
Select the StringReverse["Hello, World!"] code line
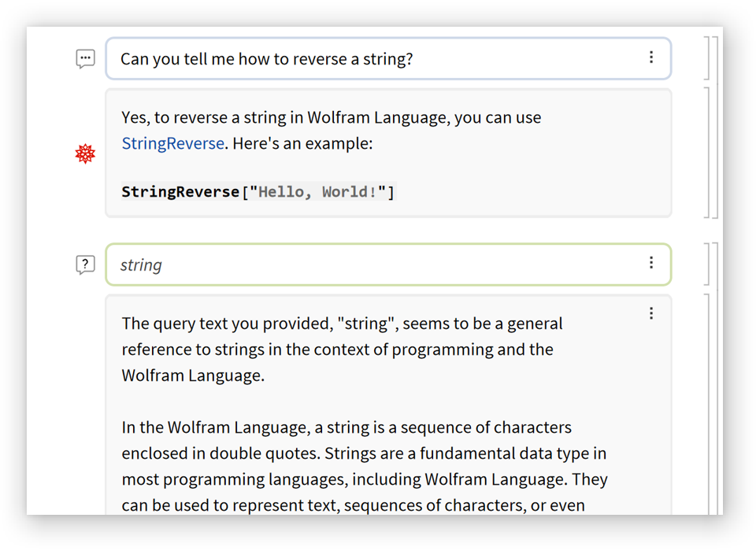coord(258,192)
